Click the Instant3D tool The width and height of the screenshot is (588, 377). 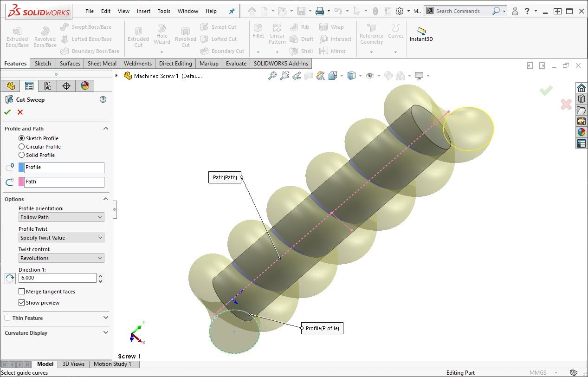coord(421,34)
